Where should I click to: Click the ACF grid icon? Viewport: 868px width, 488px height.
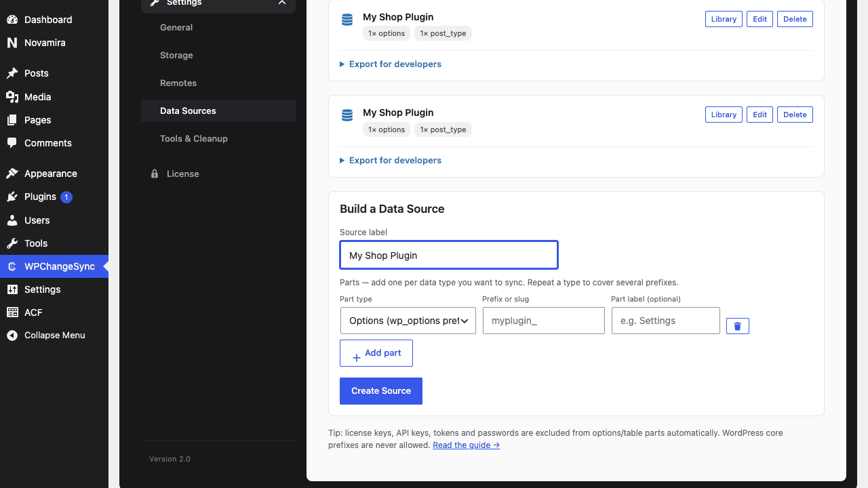(x=12, y=312)
